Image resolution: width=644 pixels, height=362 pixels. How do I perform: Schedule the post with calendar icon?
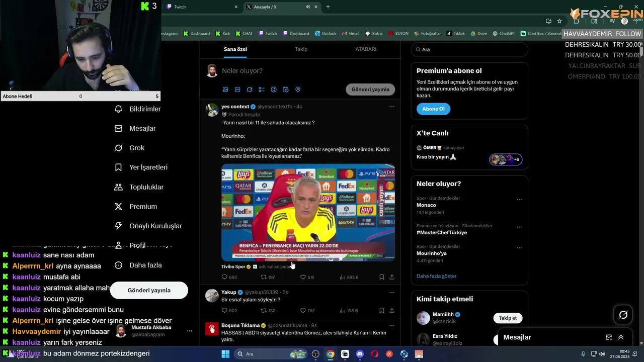tap(286, 89)
